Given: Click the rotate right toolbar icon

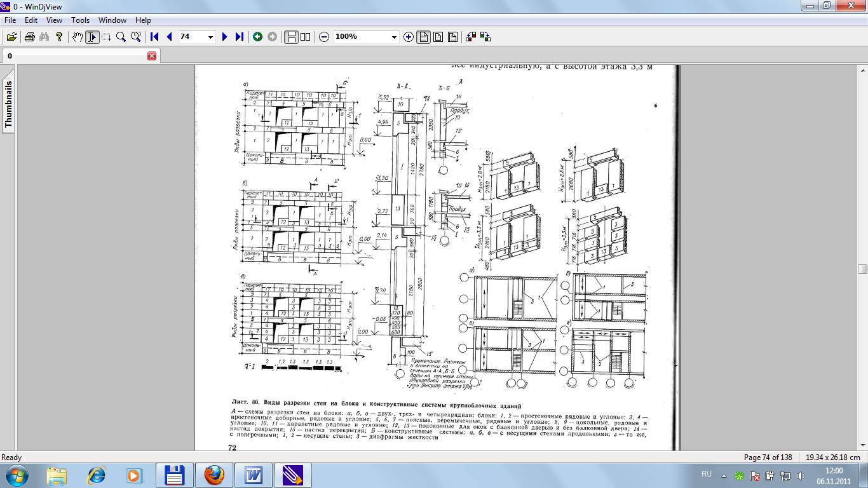Looking at the screenshot, I should click(x=486, y=37).
